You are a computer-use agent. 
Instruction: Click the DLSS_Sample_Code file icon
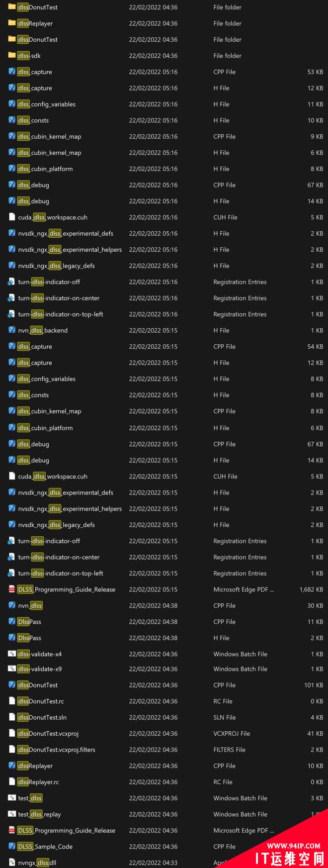pos(12,847)
